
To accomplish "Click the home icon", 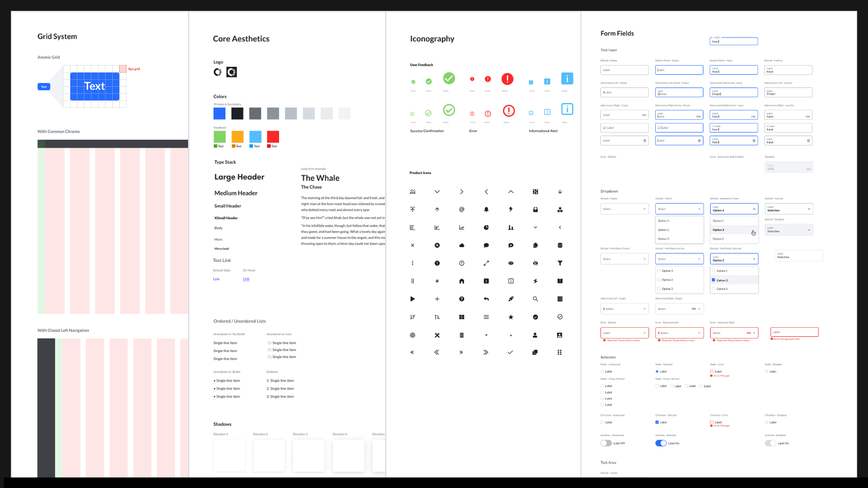I will [462, 281].
